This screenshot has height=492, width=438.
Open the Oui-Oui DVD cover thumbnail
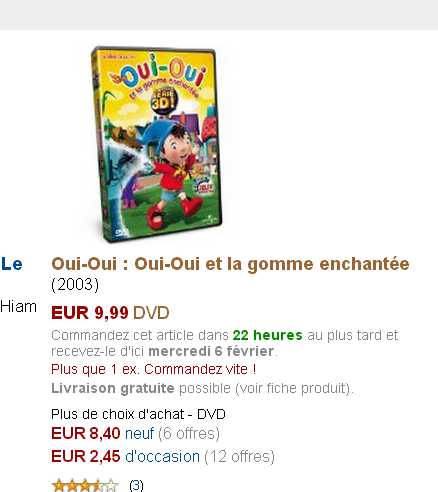click(157, 144)
